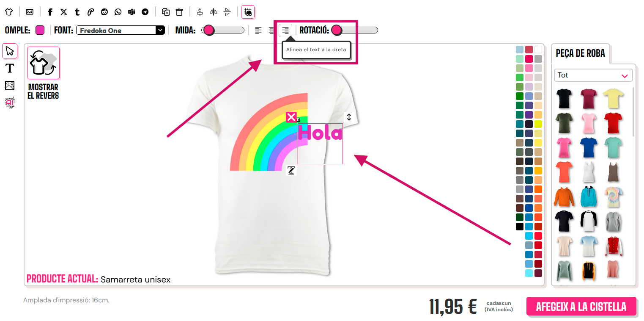Share the design on WhatsApp

(118, 12)
